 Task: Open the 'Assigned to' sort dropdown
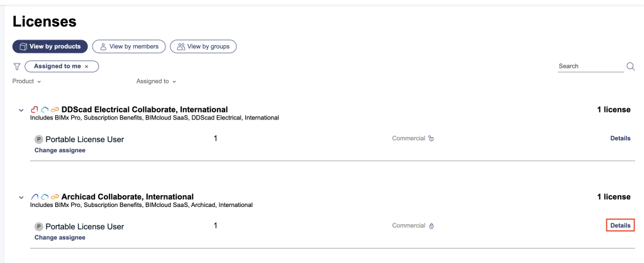[156, 81]
